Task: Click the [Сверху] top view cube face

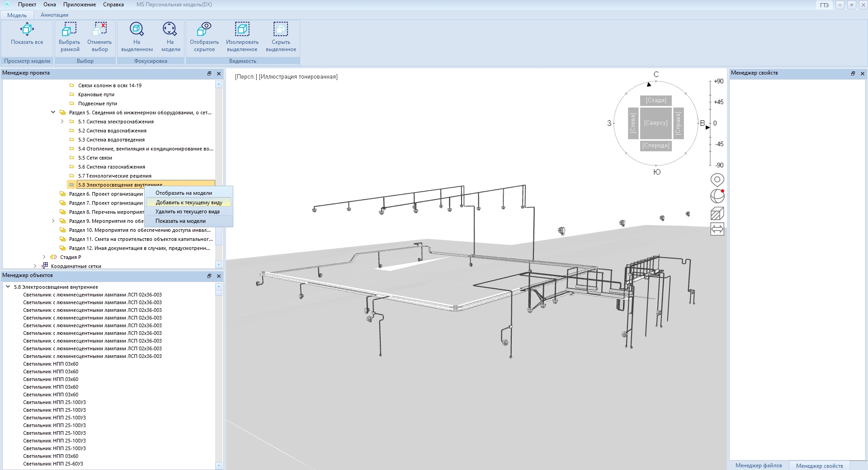Action: (x=656, y=123)
